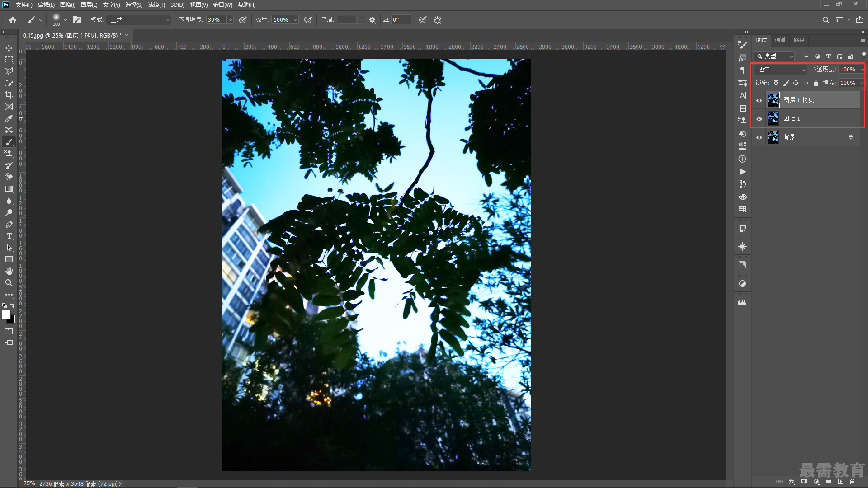The width and height of the screenshot is (868, 488).
Task: Select the Horizontal Type tool
Action: pyautogui.click(x=9, y=236)
